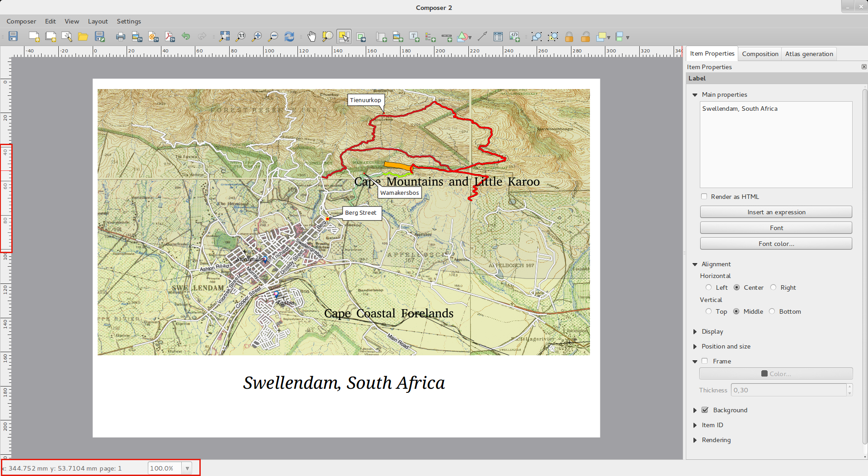This screenshot has width=868, height=476.
Task: Click the Zoom full icon
Action: pyautogui.click(x=224, y=37)
